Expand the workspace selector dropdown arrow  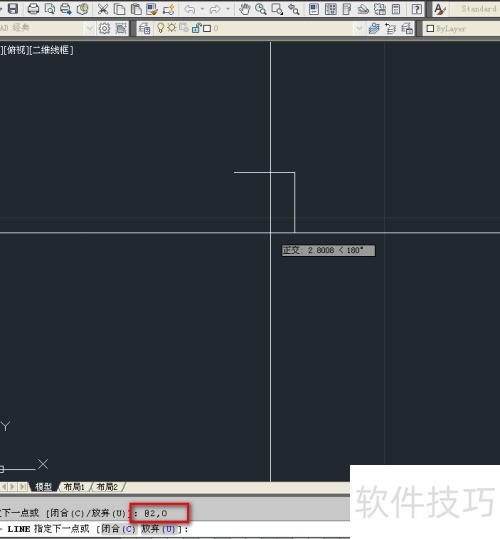pos(90,28)
